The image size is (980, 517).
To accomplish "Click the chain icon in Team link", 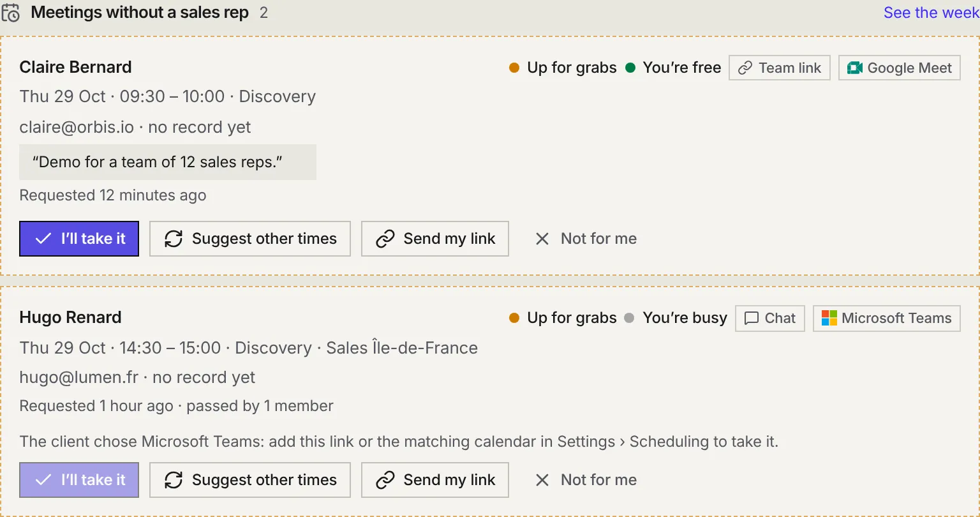I will (745, 68).
